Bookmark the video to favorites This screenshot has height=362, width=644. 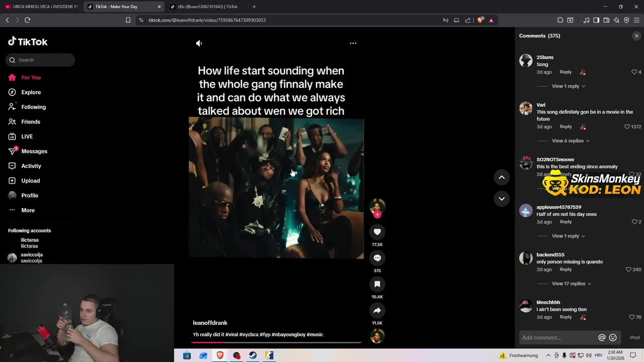(x=377, y=284)
